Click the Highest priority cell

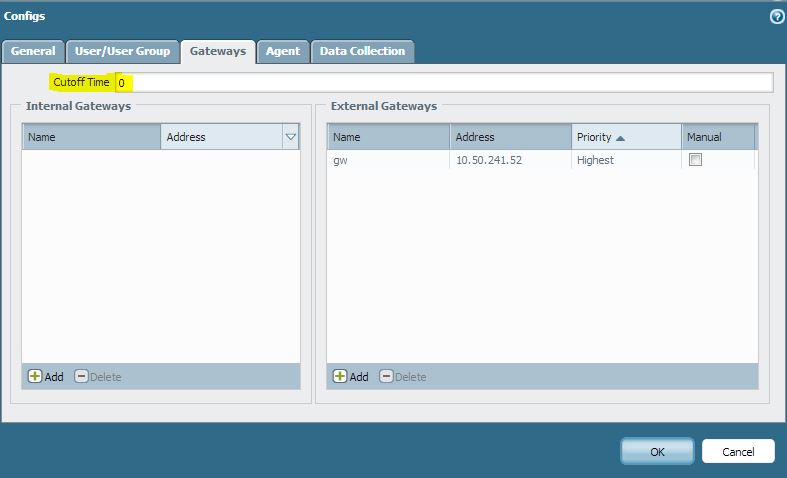[x=596, y=160]
